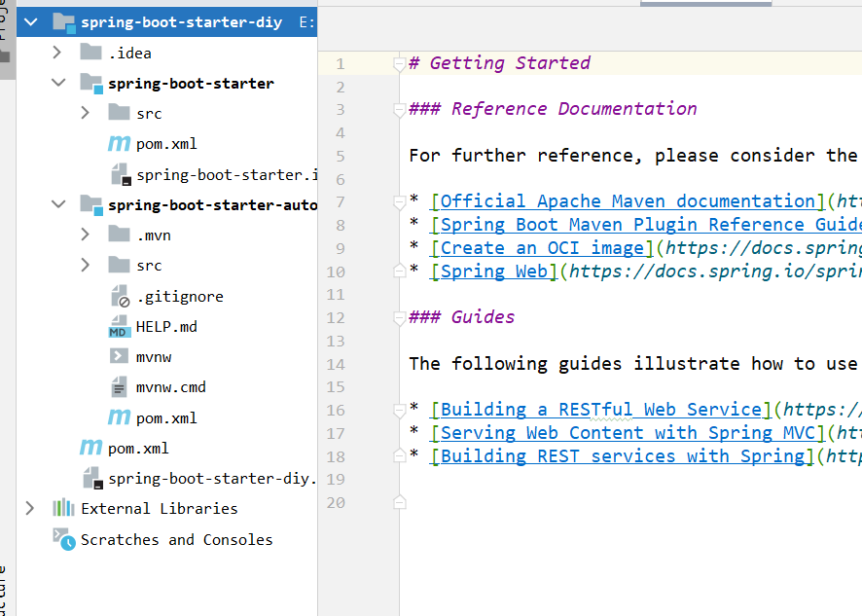Click the mvnw.cmd file icon

click(x=119, y=387)
